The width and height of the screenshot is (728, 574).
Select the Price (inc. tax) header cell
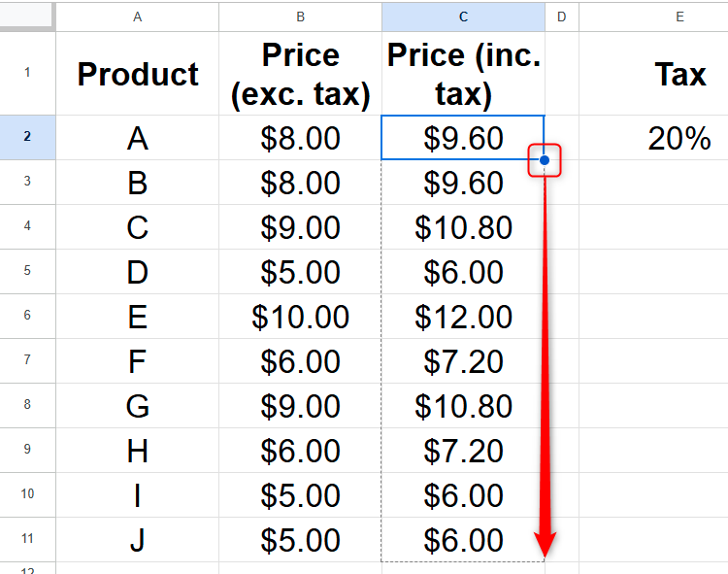click(463, 74)
